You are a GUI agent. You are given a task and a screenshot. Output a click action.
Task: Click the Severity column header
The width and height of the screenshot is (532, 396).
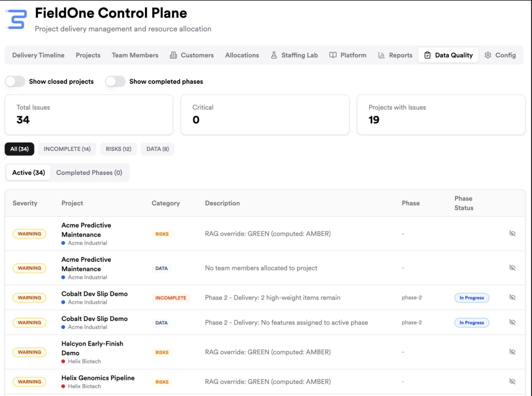[x=25, y=203]
